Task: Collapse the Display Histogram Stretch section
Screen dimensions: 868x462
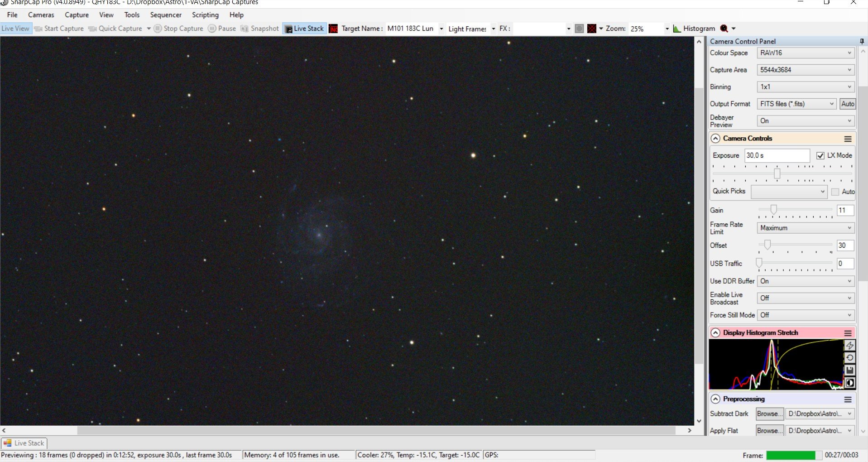Action: (715, 333)
